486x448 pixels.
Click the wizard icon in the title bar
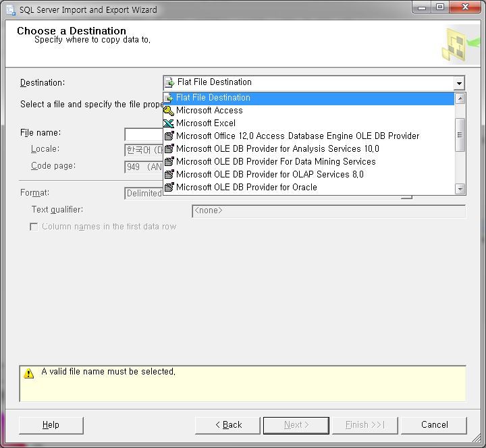11,10
